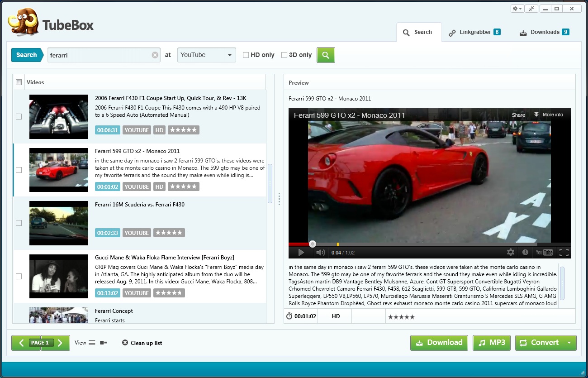Click the green magnifier search button
Screen dimensions: 588x378
pos(326,55)
